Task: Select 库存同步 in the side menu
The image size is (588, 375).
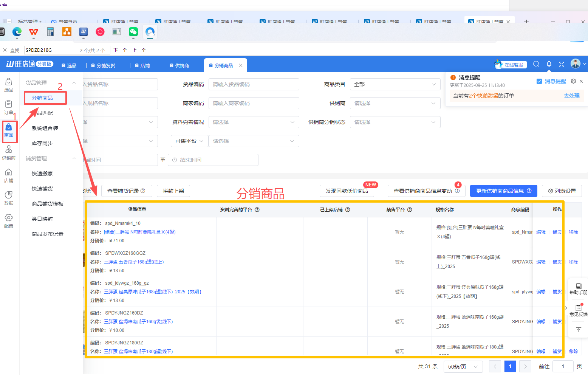Action: (42, 143)
